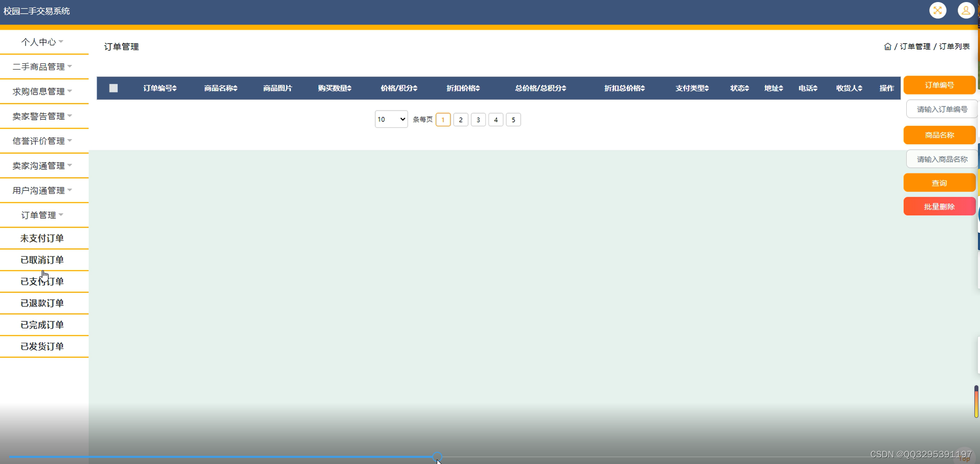Toggle the select-all checkbox in table header
Viewport: 980px width, 464px height.
(x=114, y=88)
